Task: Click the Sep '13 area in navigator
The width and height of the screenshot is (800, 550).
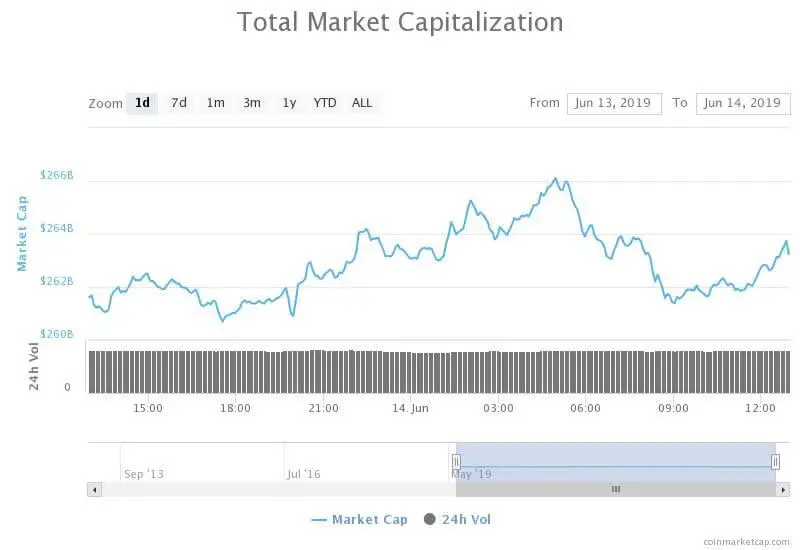Action: click(x=144, y=473)
